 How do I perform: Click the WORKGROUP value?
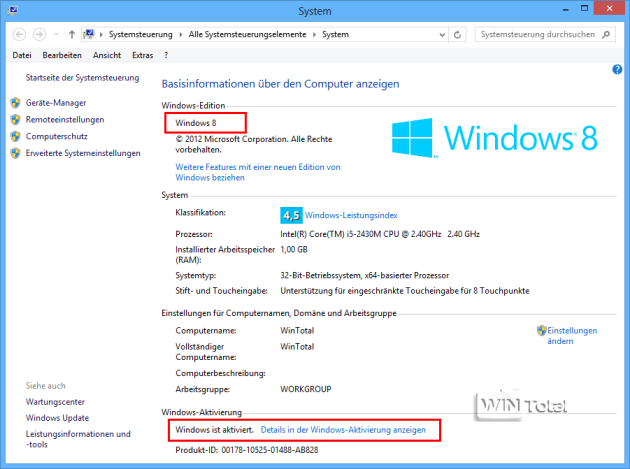click(x=305, y=389)
